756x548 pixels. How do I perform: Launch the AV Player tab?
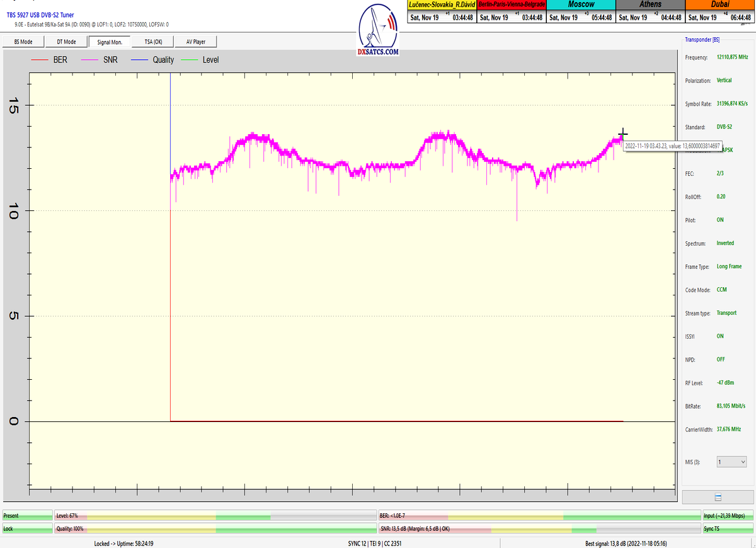tap(195, 42)
